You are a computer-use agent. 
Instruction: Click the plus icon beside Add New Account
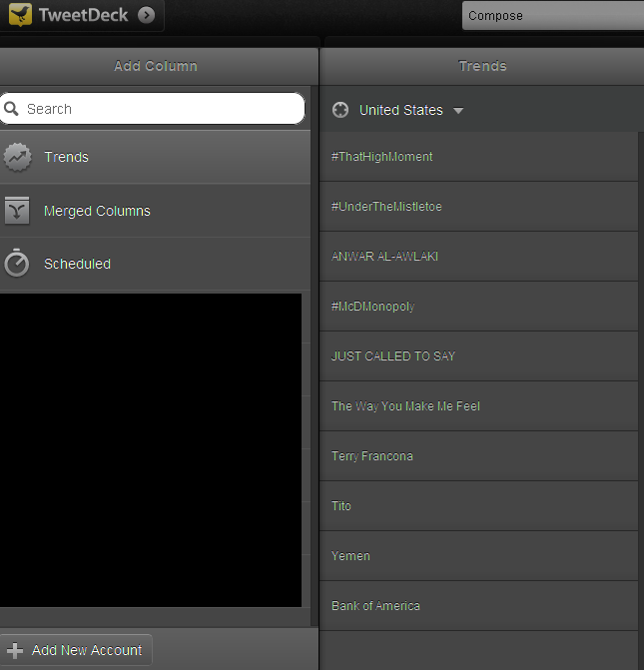point(15,650)
